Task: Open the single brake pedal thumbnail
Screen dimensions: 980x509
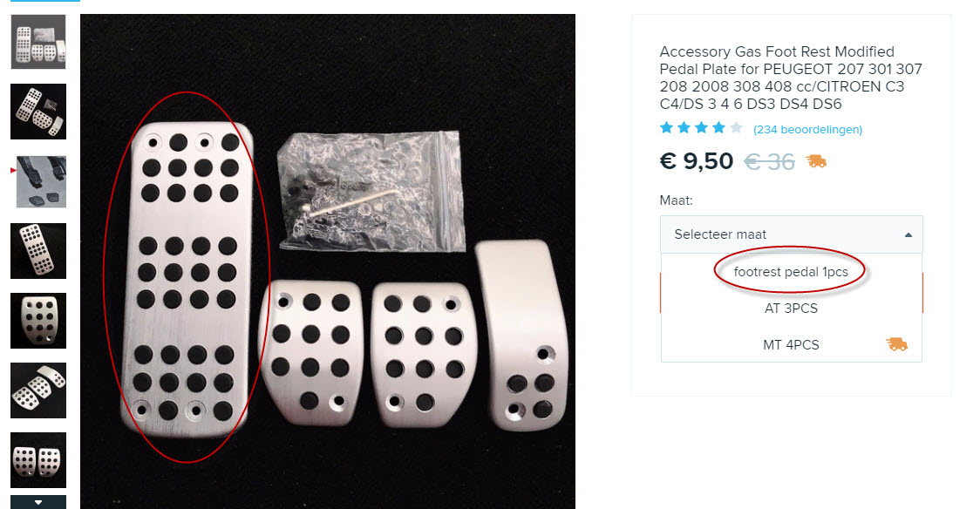Action: tap(38, 321)
